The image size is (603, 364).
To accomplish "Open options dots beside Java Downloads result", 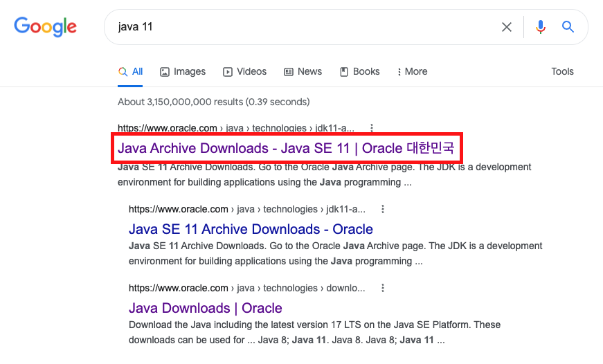I will click(383, 288).
